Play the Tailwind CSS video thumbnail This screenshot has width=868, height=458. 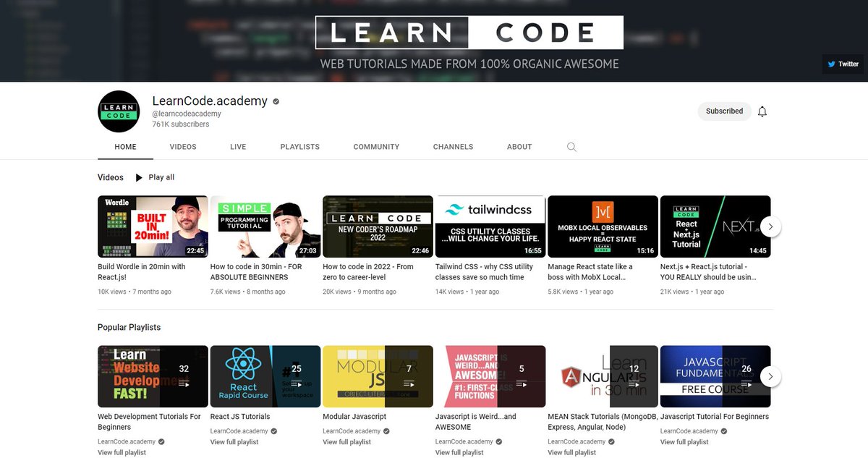click(490, 226)
